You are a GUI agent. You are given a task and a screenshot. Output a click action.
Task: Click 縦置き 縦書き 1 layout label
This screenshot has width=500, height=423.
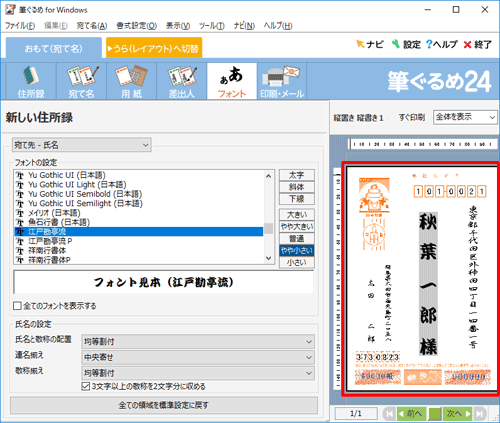click(359, 117)
